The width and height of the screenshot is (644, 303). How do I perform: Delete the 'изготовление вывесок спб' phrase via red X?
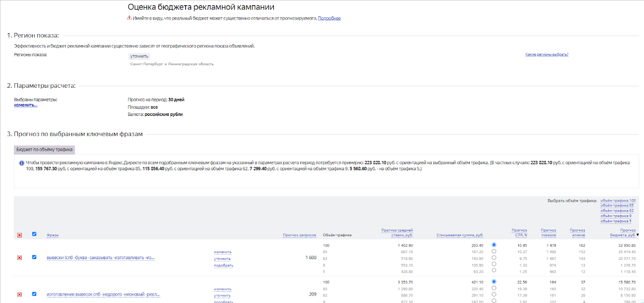pyautogui.click(x=19, y=295)
